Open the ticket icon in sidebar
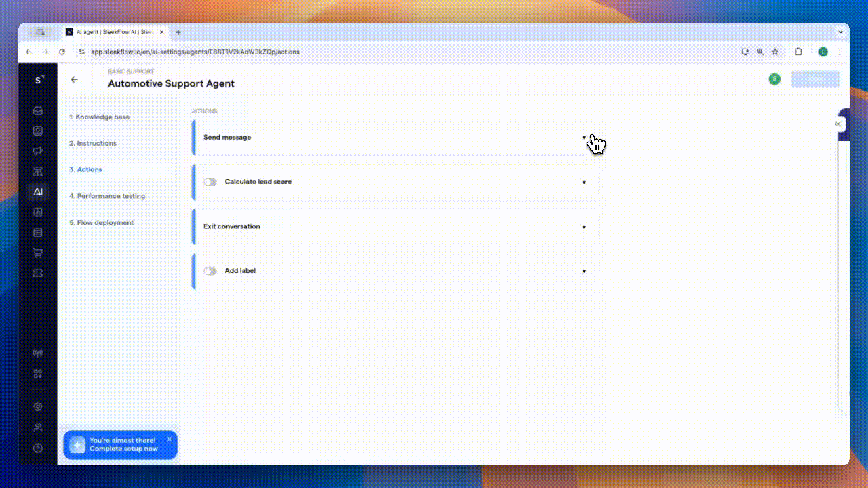868x488 pixels. 38,273
